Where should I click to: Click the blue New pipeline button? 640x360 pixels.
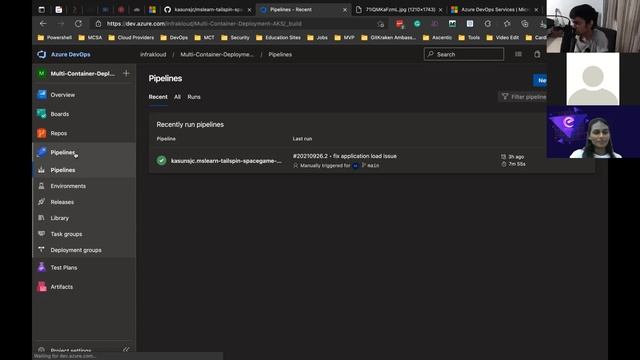pyautogui.click(x=540, y=80)
